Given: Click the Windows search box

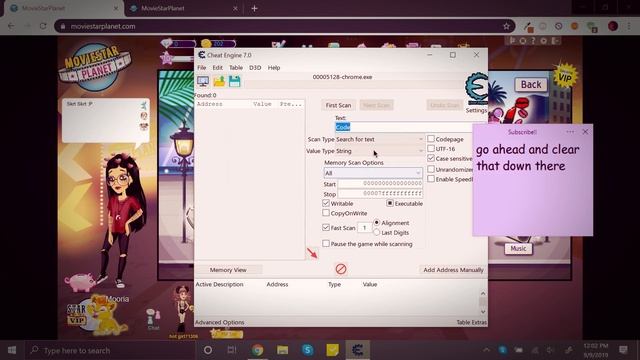Looking at the screenshot, I should (110, 350).
